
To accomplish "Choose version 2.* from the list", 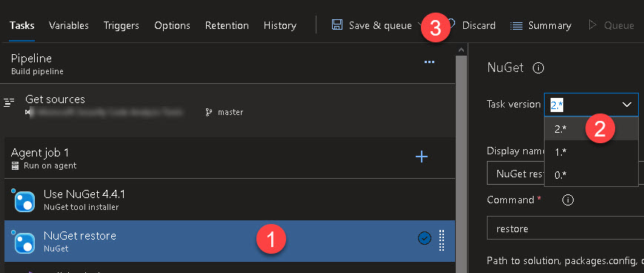I will [591, 129].
